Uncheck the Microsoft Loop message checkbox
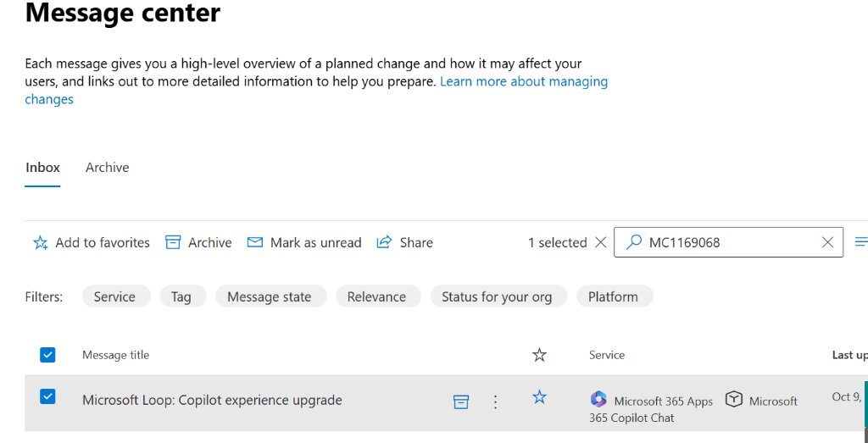 click(x=47, y=396)
